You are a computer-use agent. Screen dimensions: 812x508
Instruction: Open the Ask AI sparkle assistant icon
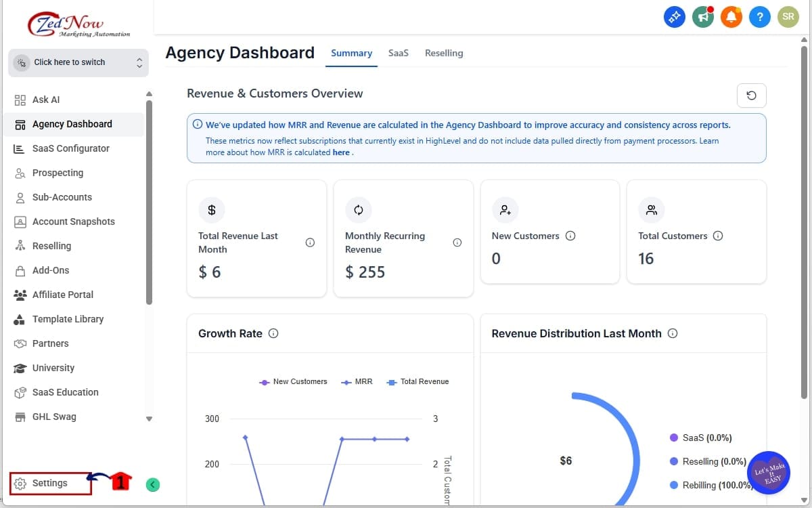(x=674, y=17)
